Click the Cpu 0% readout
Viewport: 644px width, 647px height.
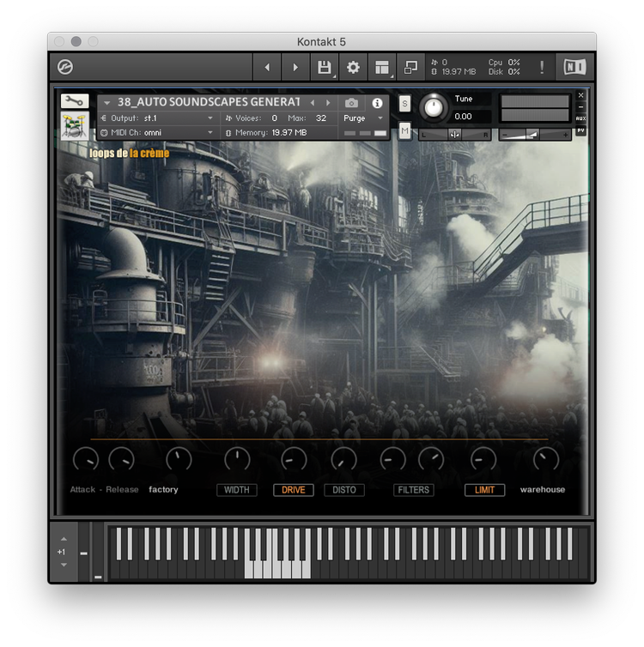tap(504, 63)
